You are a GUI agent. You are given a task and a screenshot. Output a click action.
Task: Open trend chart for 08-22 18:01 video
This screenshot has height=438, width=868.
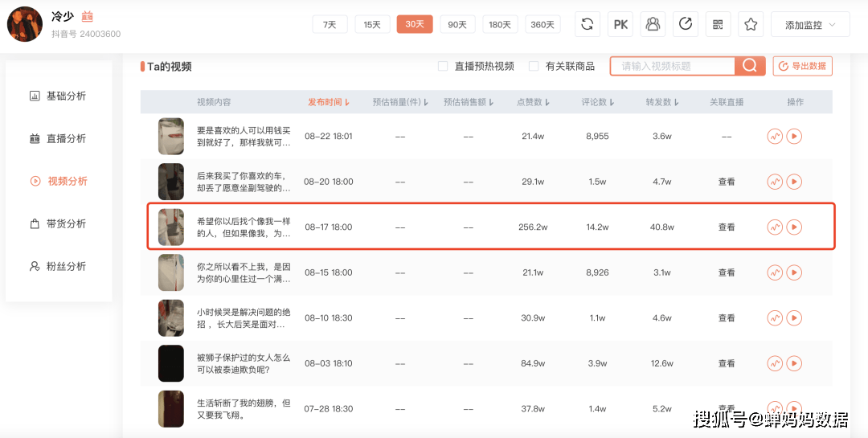(775, 136)
